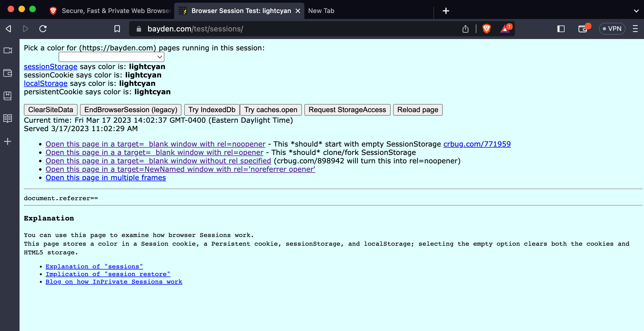Click the sessionStorage link
The width and height of the screenshot is (644, 331).
pyautogui.click(x=50, y=67)
